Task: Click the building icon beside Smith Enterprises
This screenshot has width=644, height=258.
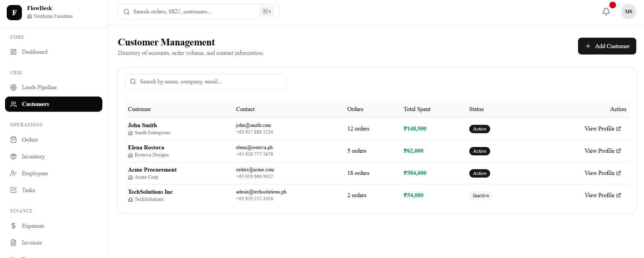Action: pyautogui.click(x=130, y=133)
